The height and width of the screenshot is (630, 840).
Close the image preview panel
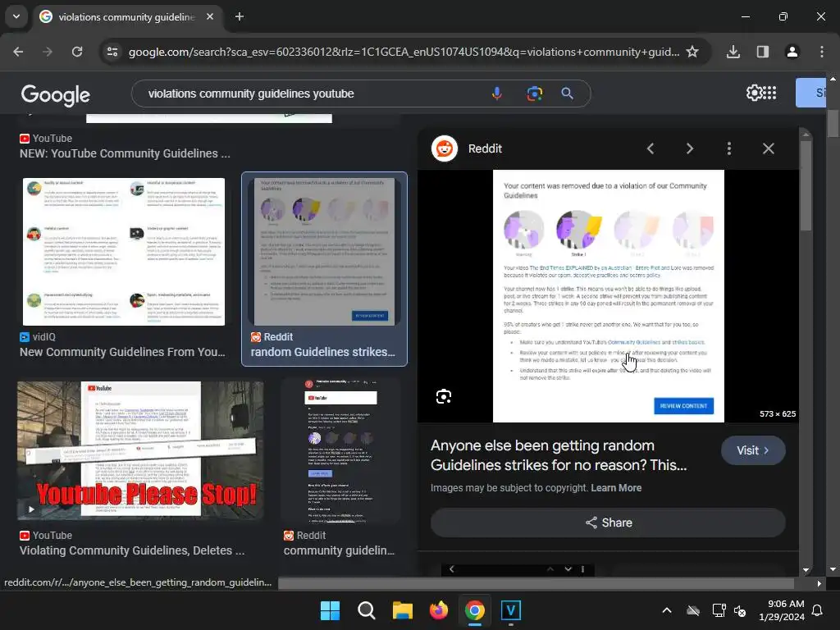[768, 148]
